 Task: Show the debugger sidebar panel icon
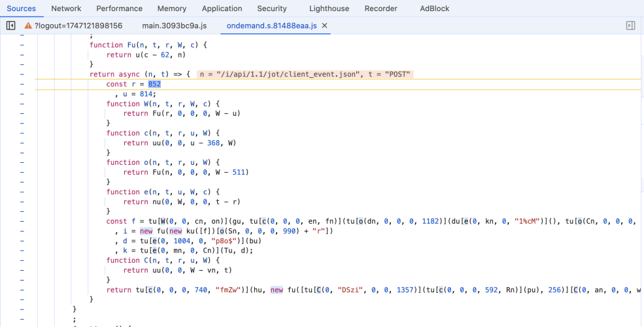pos(630,26)
